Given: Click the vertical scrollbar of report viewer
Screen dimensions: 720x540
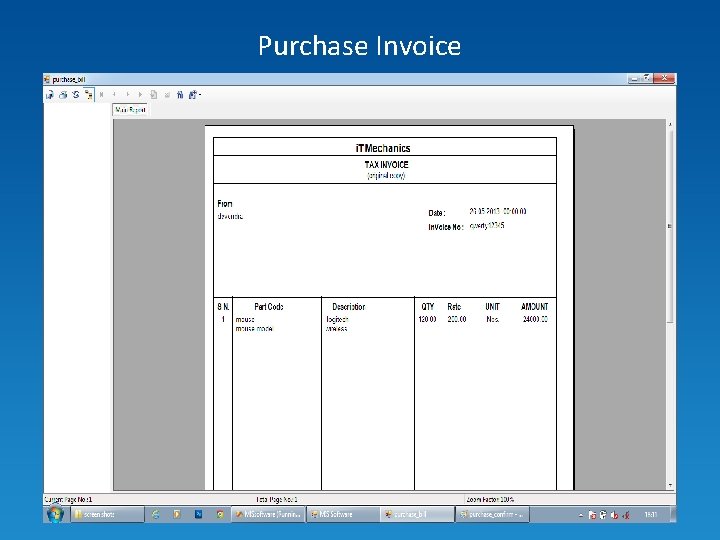Looking at the screenshot, I should 670,225.
